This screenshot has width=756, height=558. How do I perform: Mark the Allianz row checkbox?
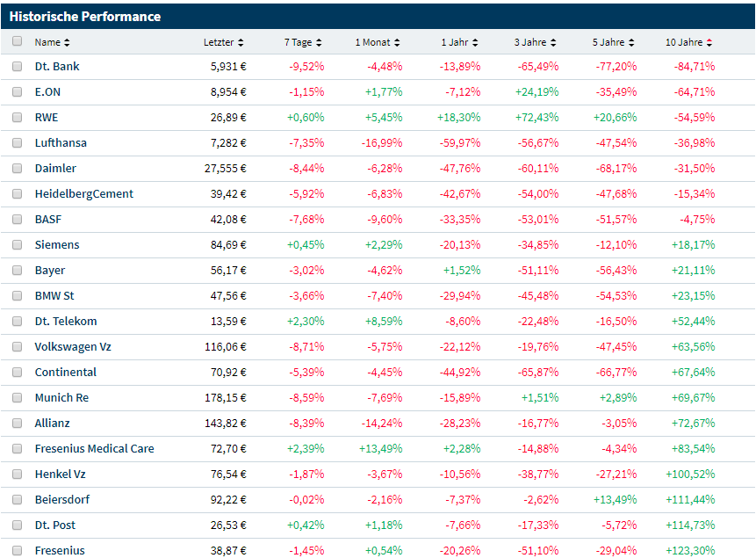click(18, 423)
